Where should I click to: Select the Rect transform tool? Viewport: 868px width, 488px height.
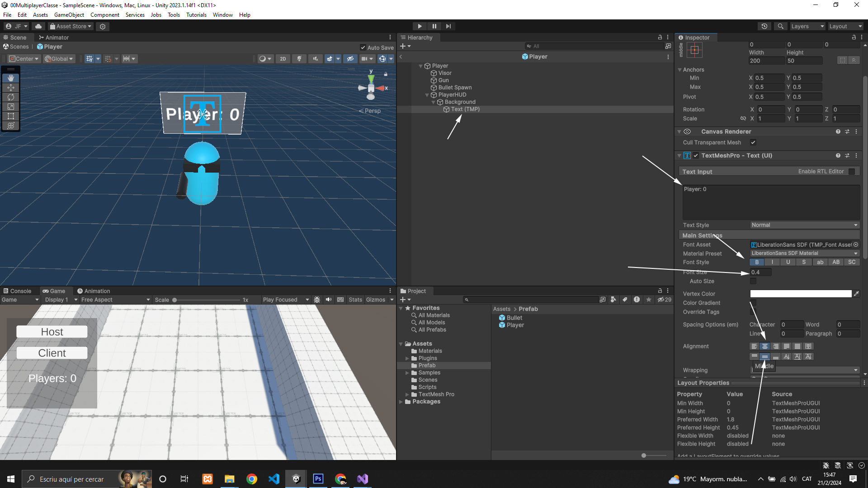(11, 116)
